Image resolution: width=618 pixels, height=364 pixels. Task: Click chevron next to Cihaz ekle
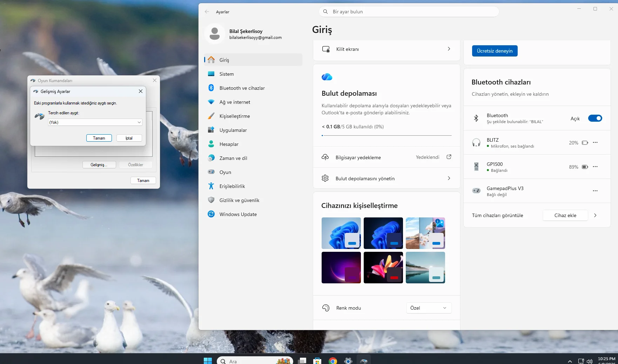point(595,215)
